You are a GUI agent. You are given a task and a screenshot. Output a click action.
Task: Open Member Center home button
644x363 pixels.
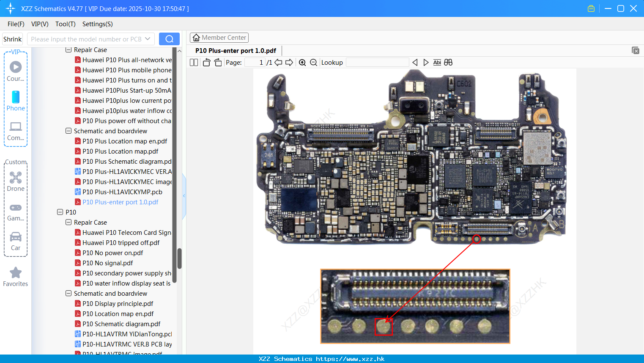click(x=219, y=38)
